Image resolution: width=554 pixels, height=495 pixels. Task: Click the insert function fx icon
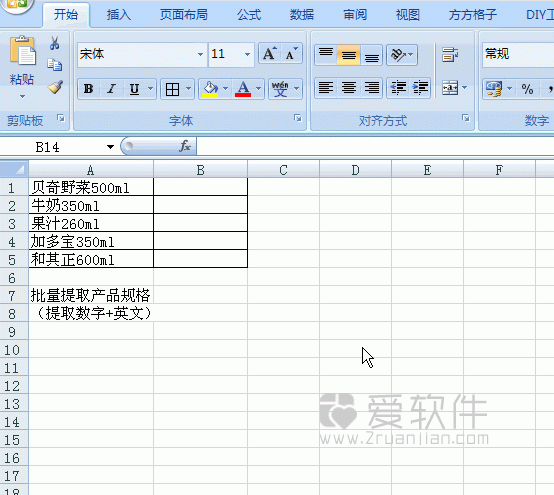(x=185, y=146)
